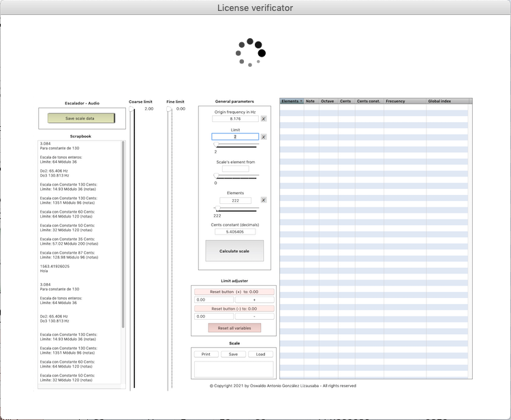The image size is (511, 420).
Task: Click the Cents constant input field
Action: [x=235, y=232]
